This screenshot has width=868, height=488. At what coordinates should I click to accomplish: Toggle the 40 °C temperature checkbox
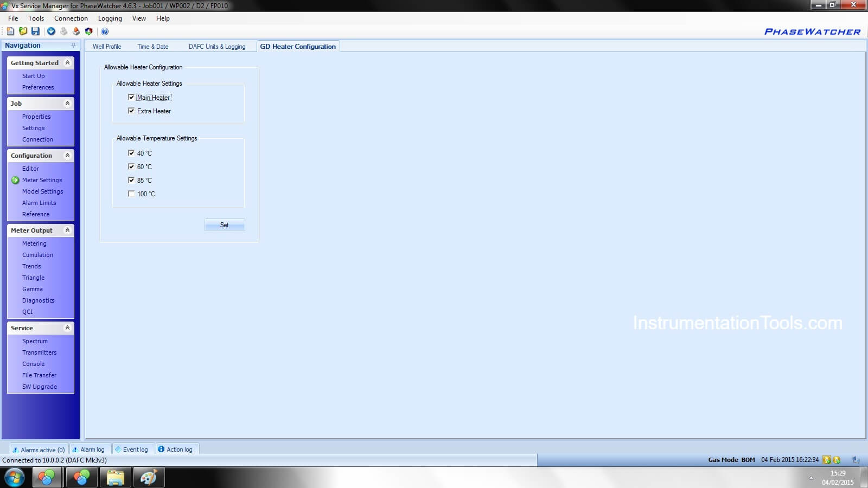coord(131,153)
